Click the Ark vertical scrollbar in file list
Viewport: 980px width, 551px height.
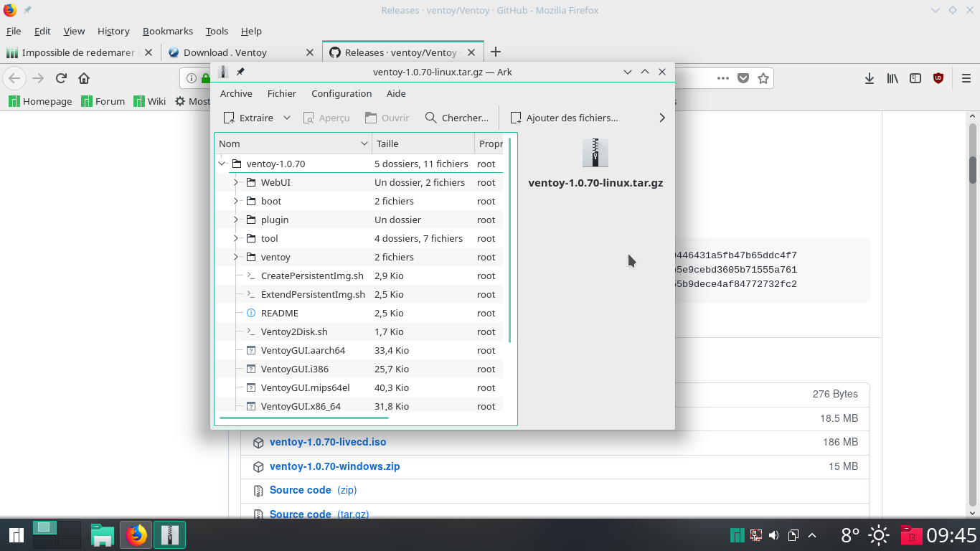[x=510, y=239]
